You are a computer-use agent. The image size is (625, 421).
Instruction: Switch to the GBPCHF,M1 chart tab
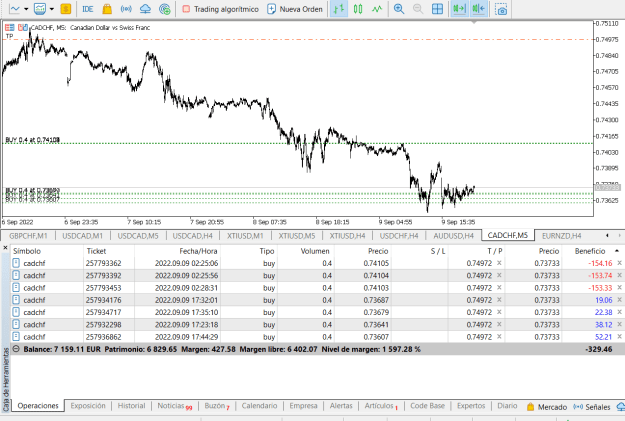tap(28, 236)
